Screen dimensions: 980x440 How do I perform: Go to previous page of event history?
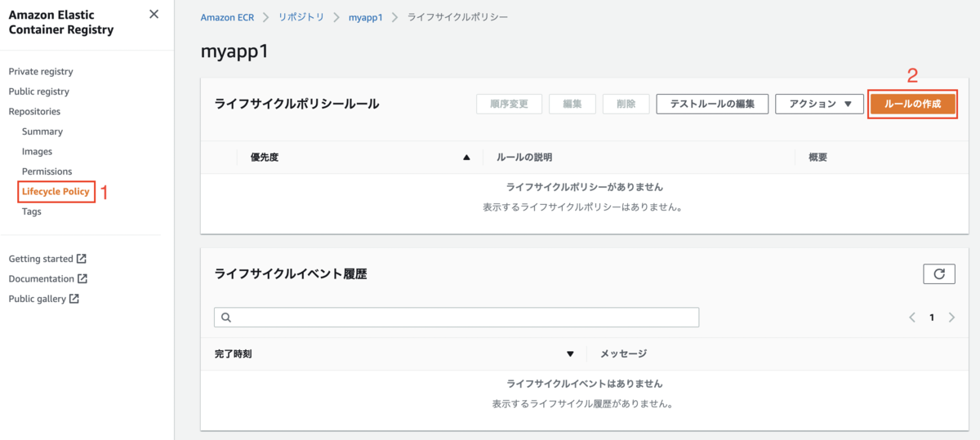tap(912, 318)
